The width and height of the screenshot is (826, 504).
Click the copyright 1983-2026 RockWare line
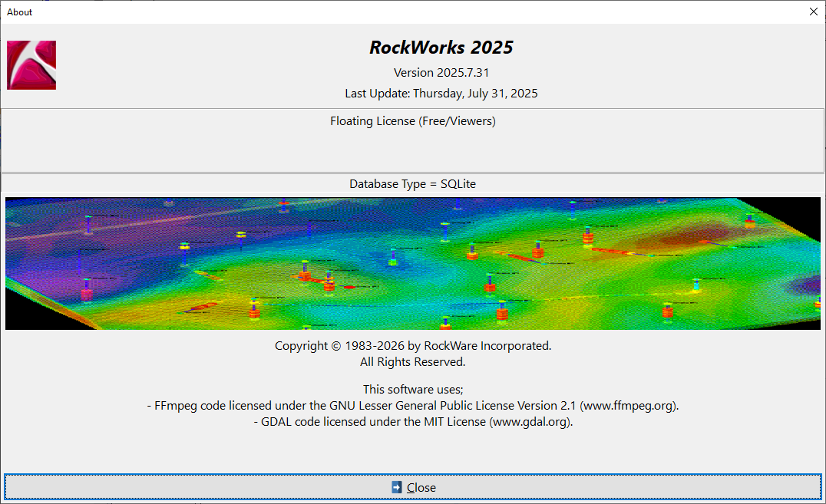pos(413,346)
